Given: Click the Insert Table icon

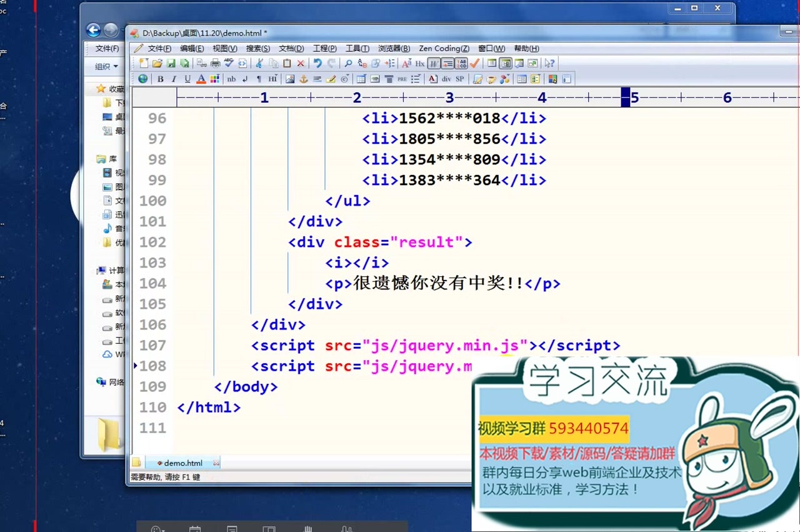Looking at the screenshot, I should point(361,79).
